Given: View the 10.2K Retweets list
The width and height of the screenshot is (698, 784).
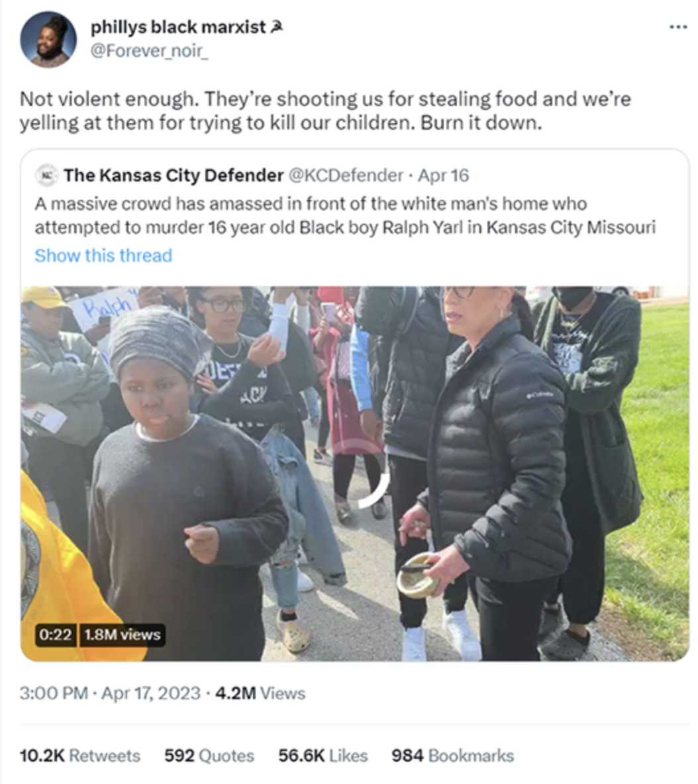Looking at the screenshot, I should pyautogui.click(x=80, y=756).
